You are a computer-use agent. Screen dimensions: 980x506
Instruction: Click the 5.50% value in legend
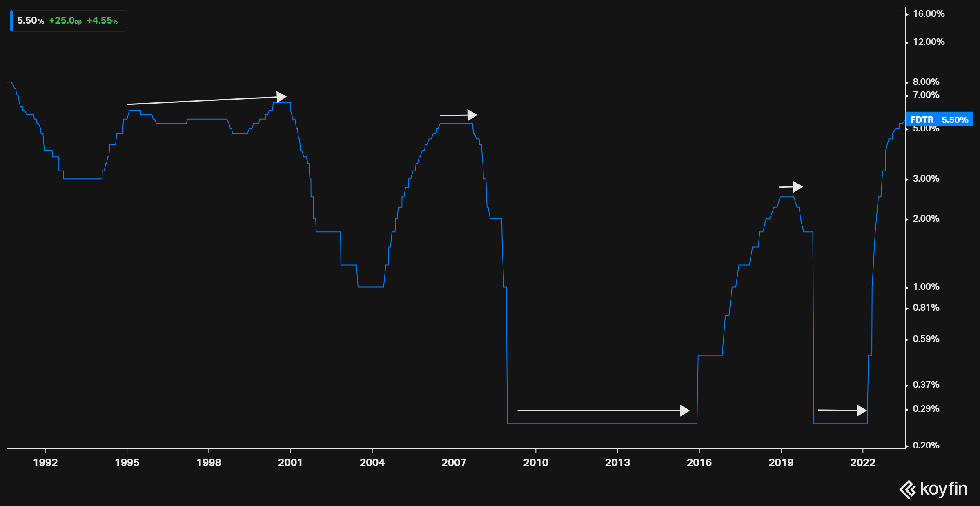(30, 21)
